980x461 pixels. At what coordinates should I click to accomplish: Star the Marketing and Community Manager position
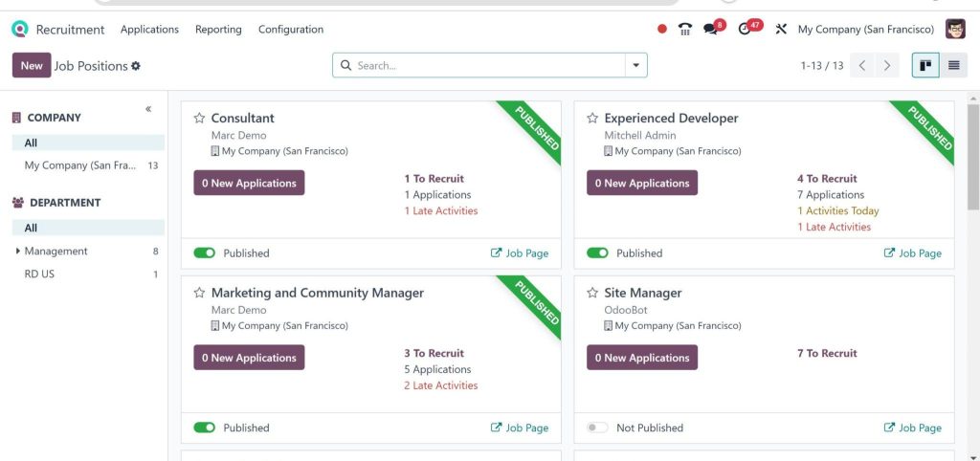[199, 293]
